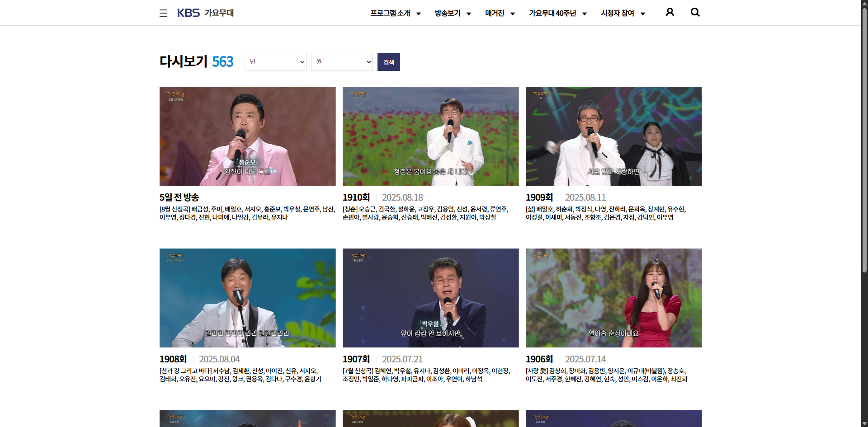
Task: Click the 가요무대 title logo
Action: point(219,13)
